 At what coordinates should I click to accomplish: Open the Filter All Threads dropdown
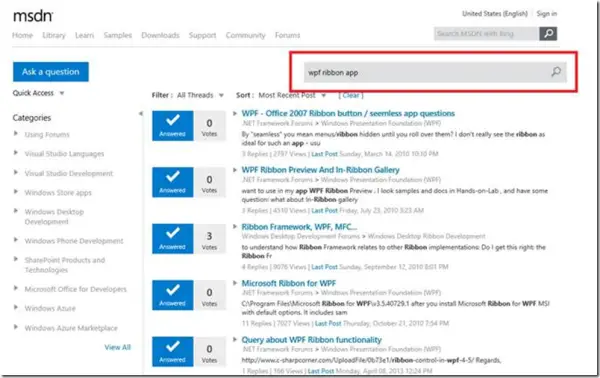pyautogui.click(x=201, y=95)
